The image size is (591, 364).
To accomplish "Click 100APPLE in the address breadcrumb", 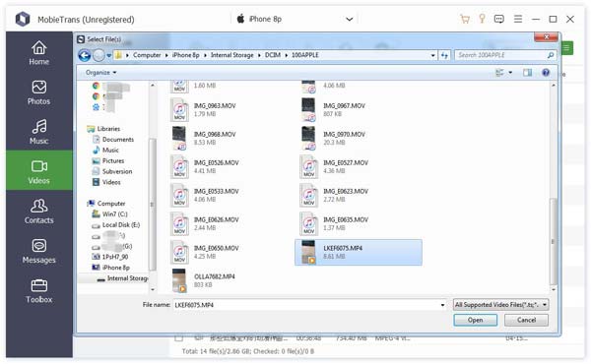I will (305, 55).
